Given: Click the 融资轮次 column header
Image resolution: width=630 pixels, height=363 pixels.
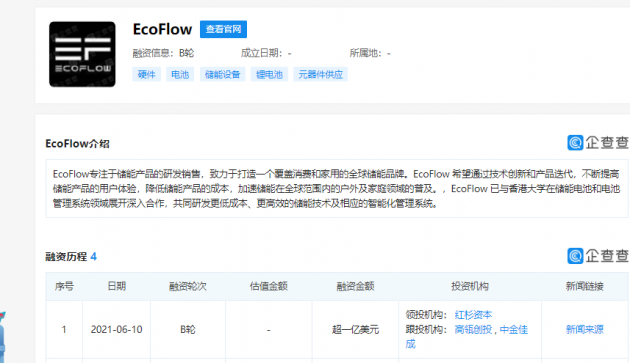Looking at the screenshot, I should pyautogui.click(x=188, y=286).
